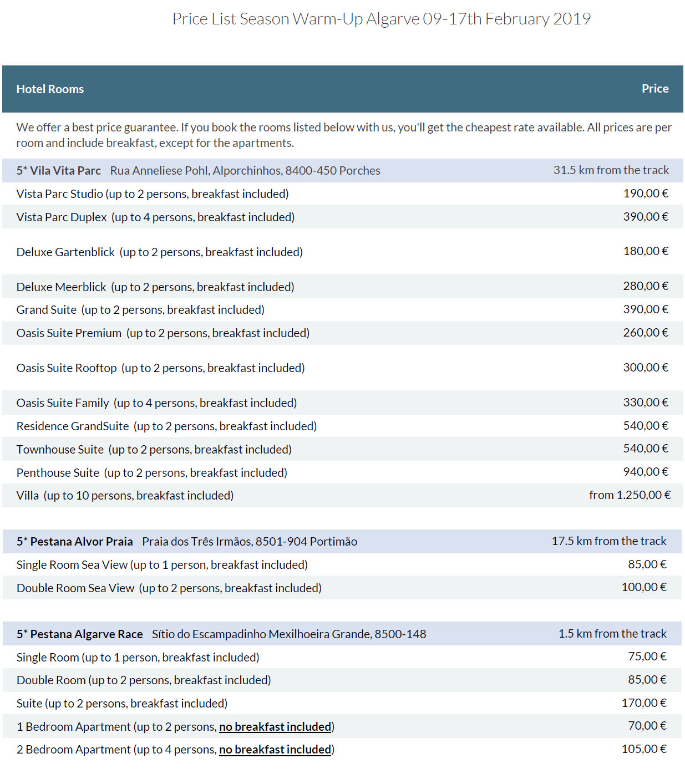The height and width of the screenshot is (784, 685).
Task: Click the 260,00 € price
Action: [646, 333]
